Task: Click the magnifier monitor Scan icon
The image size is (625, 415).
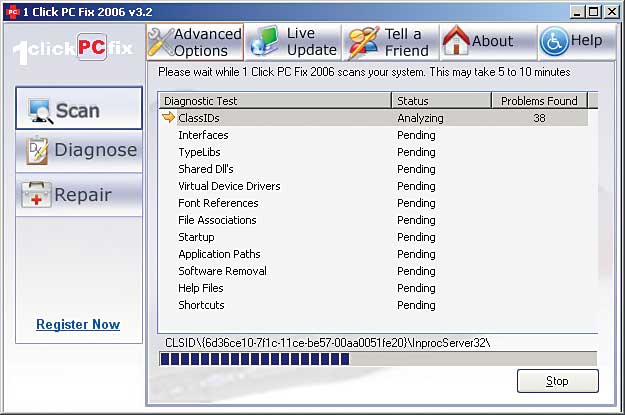Action: 40,111
